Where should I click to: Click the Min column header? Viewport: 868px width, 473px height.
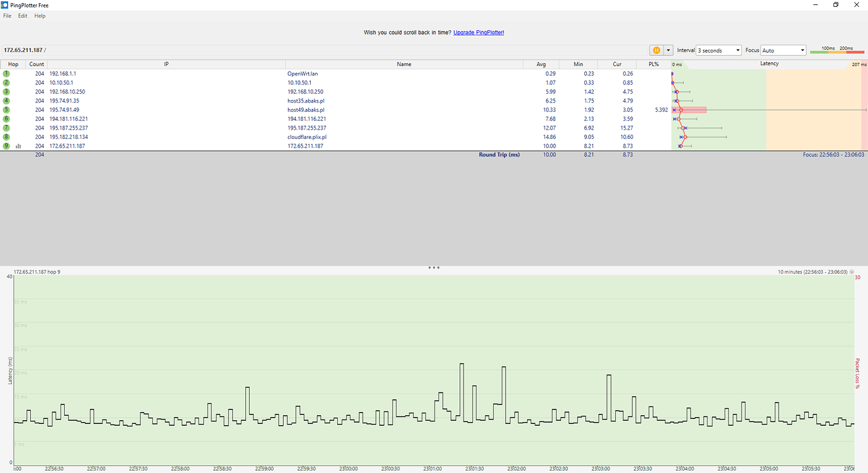pos(579,64)
